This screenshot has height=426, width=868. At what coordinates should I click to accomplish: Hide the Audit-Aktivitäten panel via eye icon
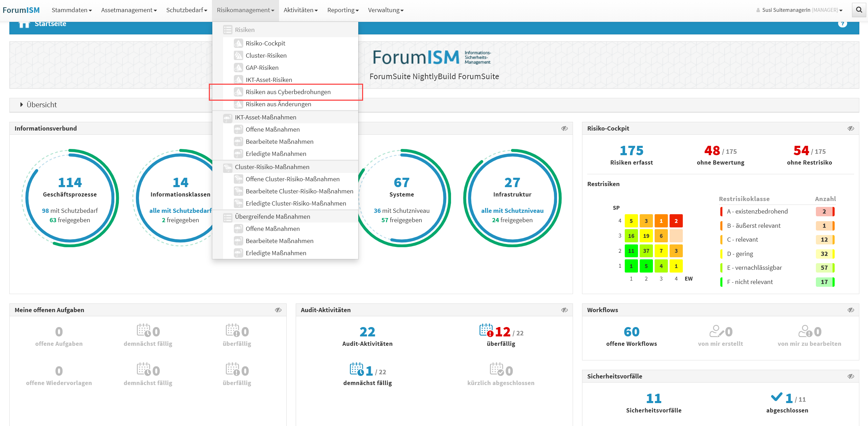(564, 310)
